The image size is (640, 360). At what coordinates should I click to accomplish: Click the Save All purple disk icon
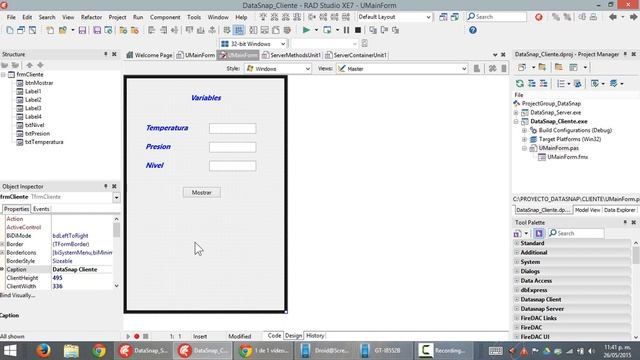point(97,30)
